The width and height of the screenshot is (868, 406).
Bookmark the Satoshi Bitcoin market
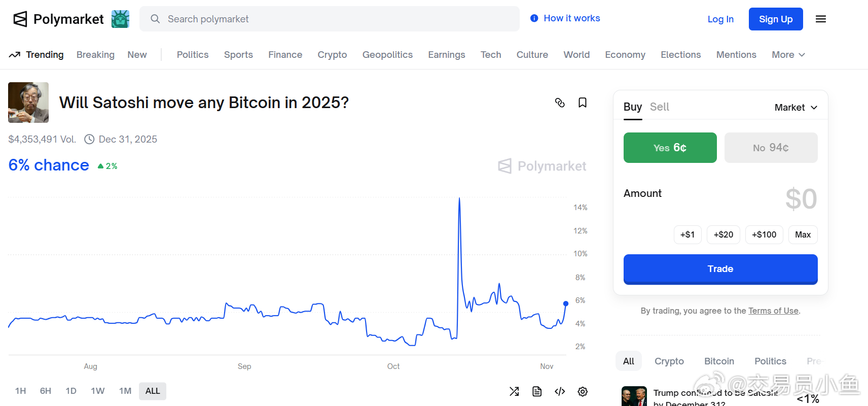[583, 103]
